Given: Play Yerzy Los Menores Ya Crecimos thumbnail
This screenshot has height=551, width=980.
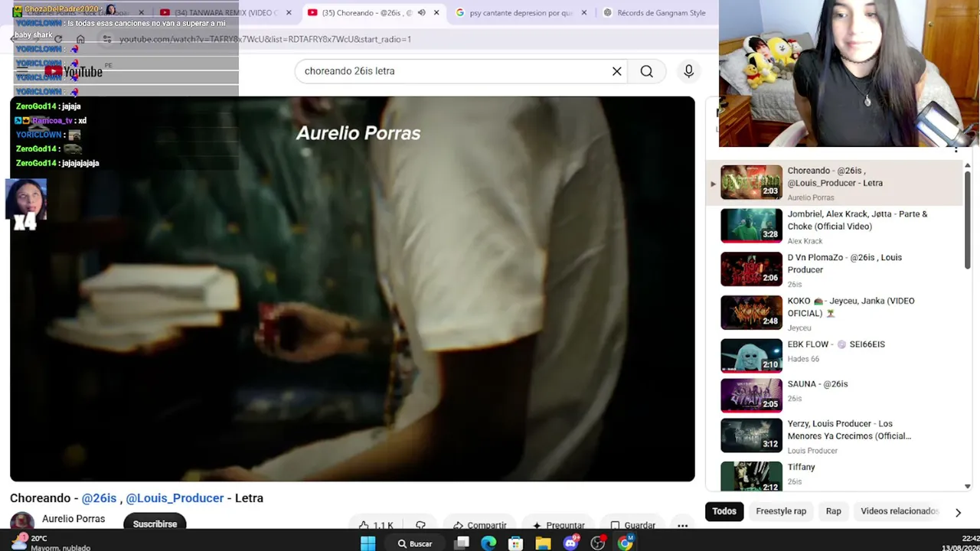Looking at the screenshot, I should coord(751,435).
